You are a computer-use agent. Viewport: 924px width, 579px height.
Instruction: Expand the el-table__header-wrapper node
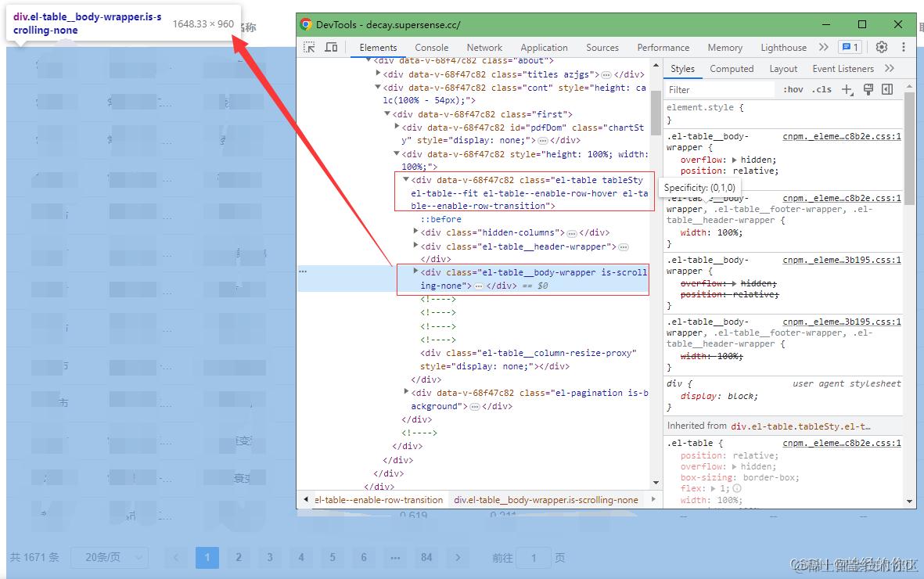(415, 245)
